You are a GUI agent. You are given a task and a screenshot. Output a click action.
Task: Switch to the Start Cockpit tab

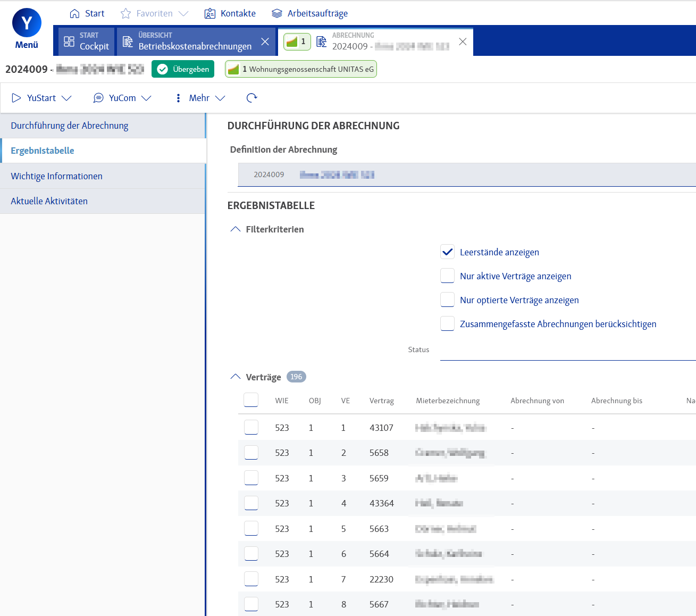pyautogui.click(x=86, y=41)
